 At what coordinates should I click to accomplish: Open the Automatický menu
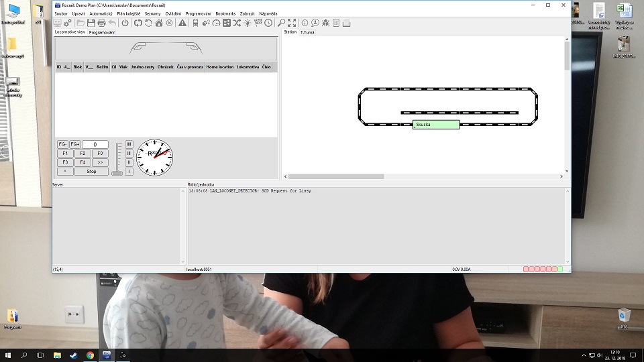[x=101, y=13]
